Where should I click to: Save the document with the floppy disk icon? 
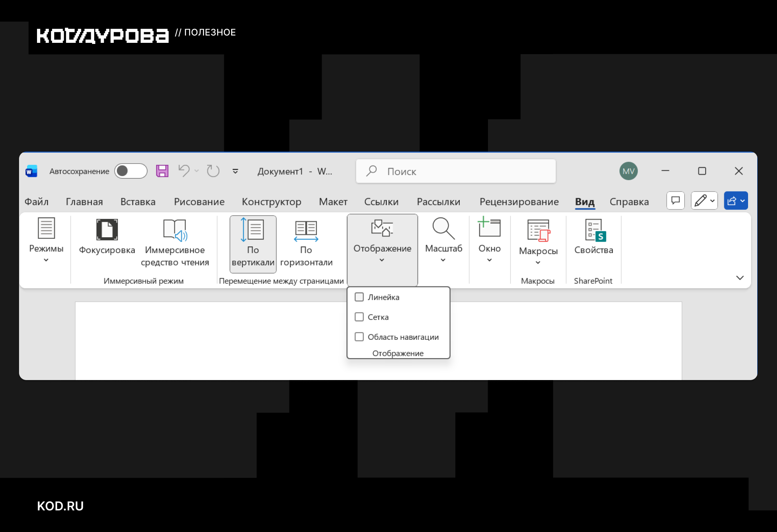[x=162, y=171]
